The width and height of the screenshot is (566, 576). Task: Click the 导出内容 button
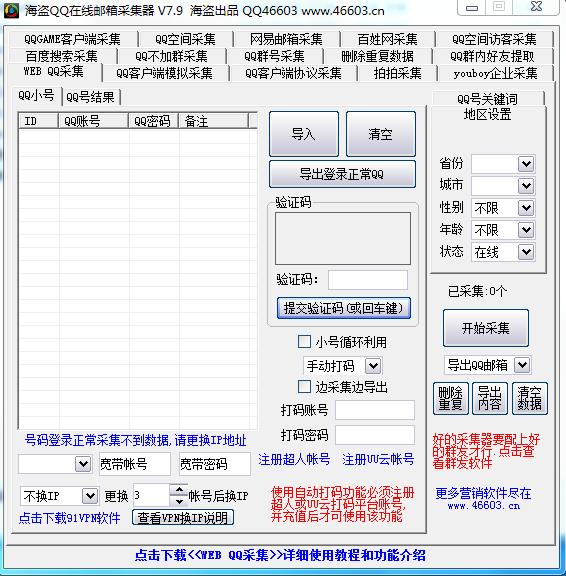point(490,398)
